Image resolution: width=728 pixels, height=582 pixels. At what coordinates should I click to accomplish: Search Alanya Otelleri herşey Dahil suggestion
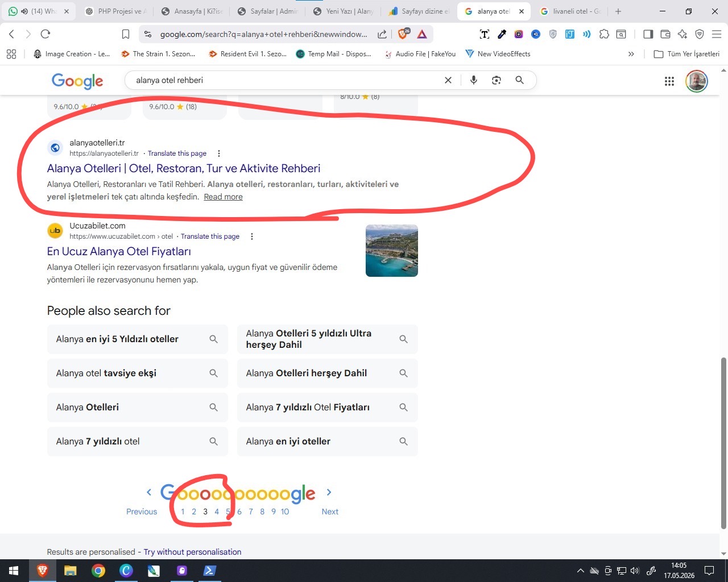coord(328,373)
